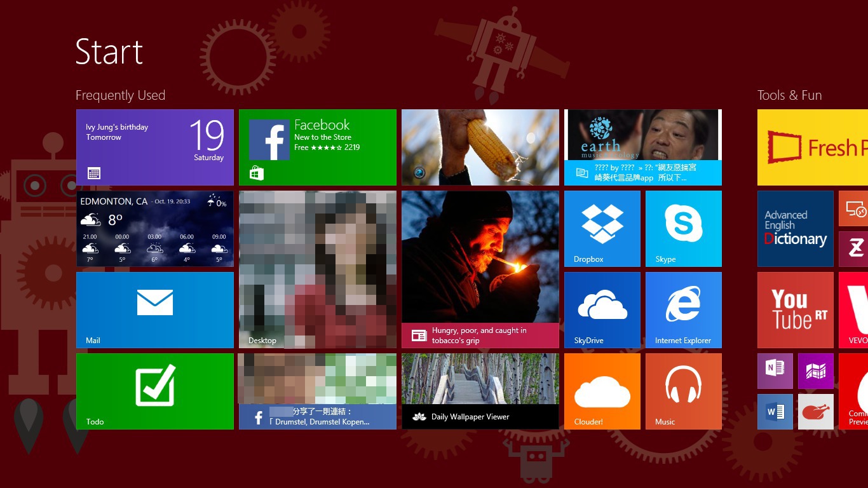Open the Mail app tile
This screenshot has height=488, width=868.
point(155,310)
